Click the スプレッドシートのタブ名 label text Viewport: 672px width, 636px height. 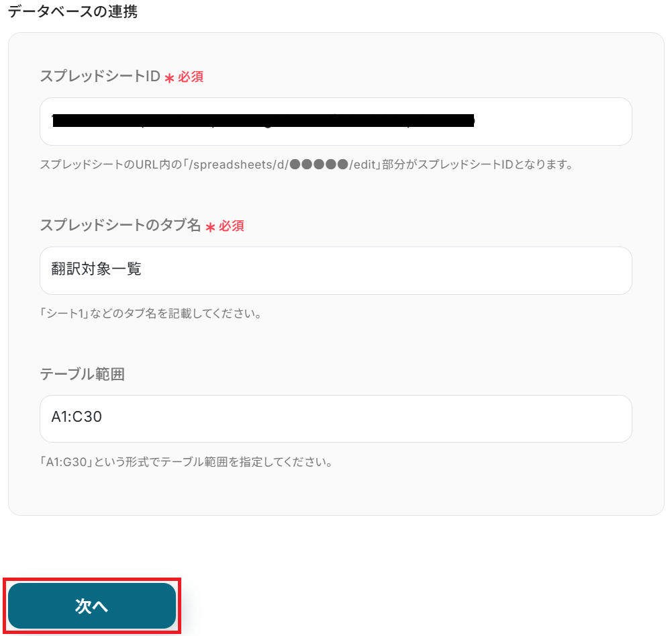coord(120,225)
